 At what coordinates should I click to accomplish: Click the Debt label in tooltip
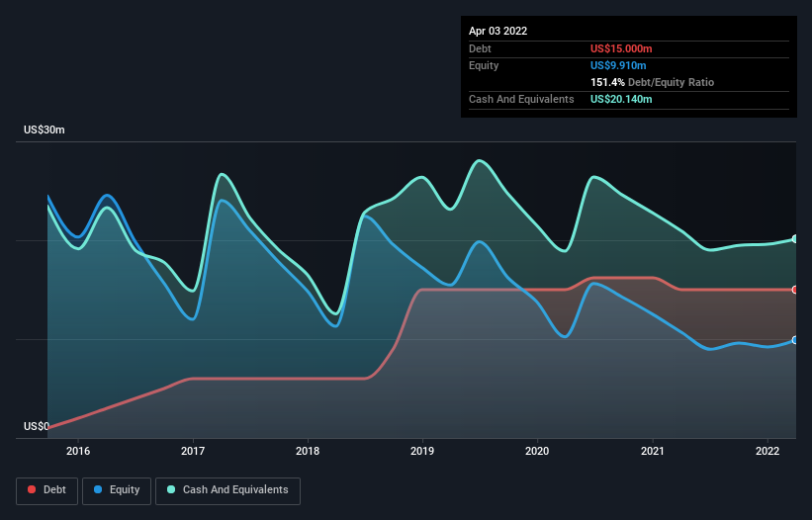(480, 48)
